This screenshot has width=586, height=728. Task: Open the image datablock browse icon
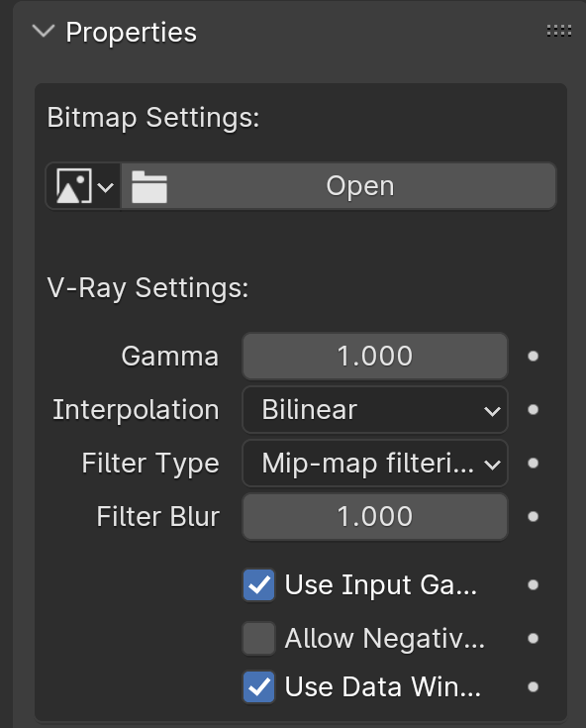pos(83,186)
